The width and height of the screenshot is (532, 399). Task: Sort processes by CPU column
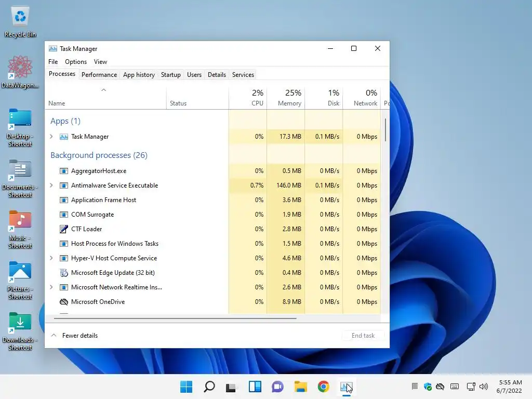248,98
